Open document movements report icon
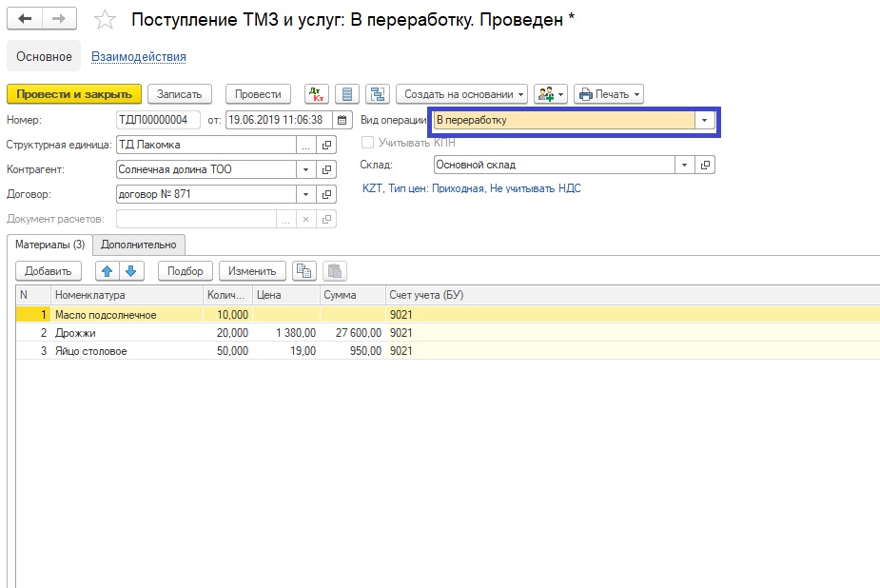 (x=347, y=94)
